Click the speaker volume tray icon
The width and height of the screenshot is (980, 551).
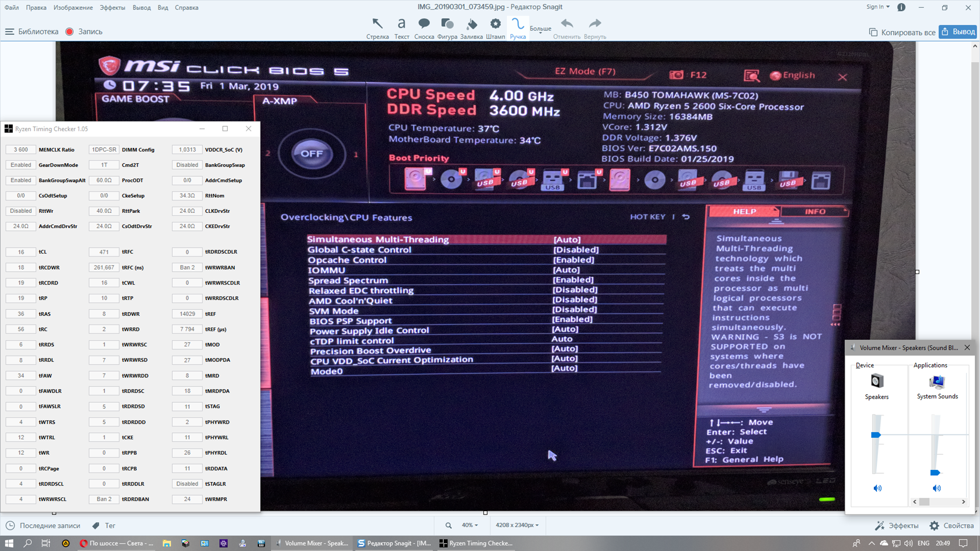[x=908, y=543]
